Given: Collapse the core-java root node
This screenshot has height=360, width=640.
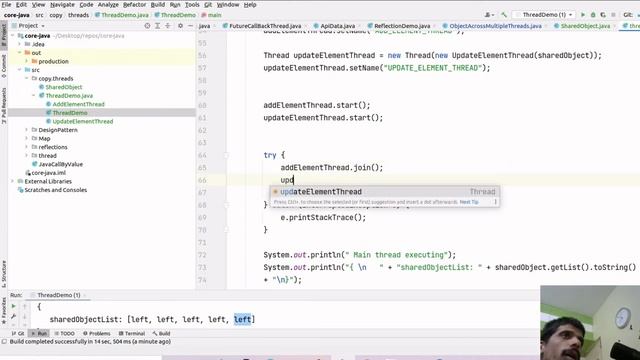Looking at the screenshot, I should coord(13,36).
